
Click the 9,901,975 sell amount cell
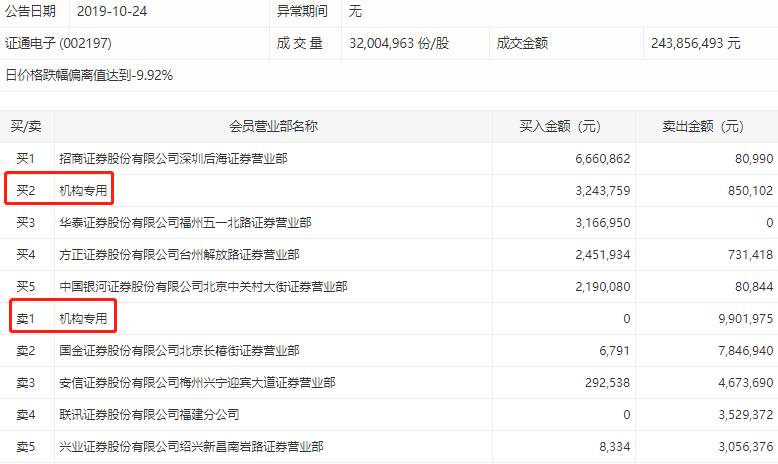[740, 319]
